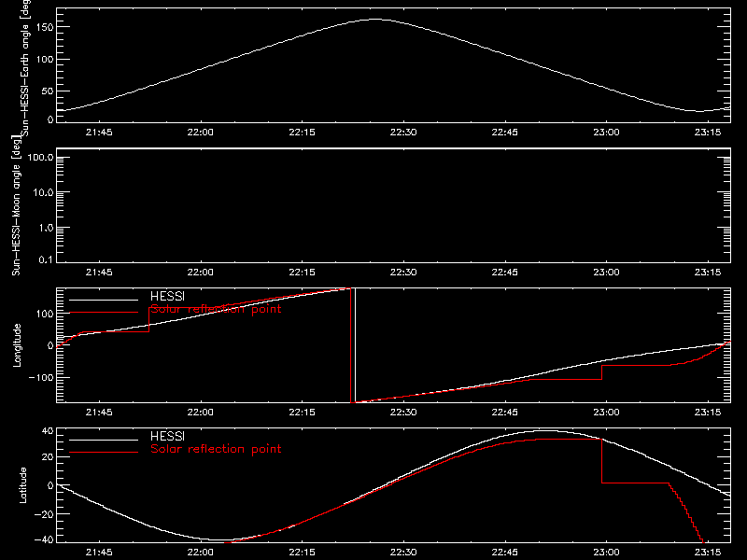The width and height of the screenshot is (747, 560).
Task: Click the 100.0 tick on Moon angle axis
Action: [40, 157]
